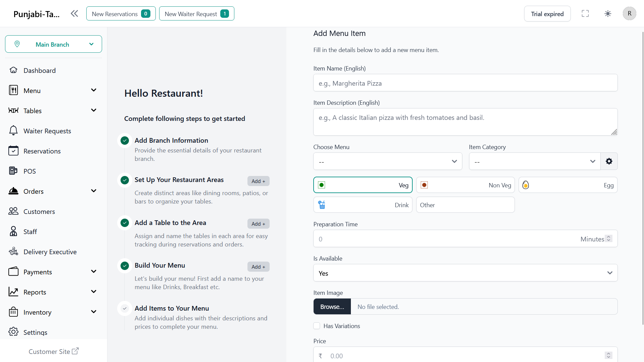Viewport: 644px width, 362px height.
Task: Expand the Main Branch selector
Action: 53,44
